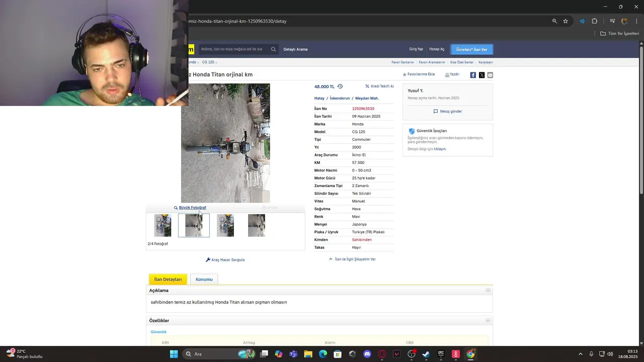Open Size Özel İlanlar
Image resolution: width=644 pixels, height=362 pixels.
click(461, 62)
